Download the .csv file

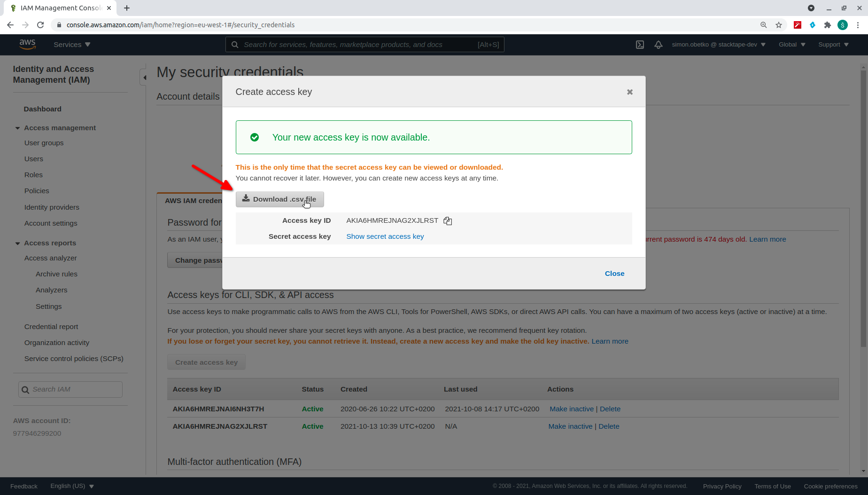pos(279,199)
